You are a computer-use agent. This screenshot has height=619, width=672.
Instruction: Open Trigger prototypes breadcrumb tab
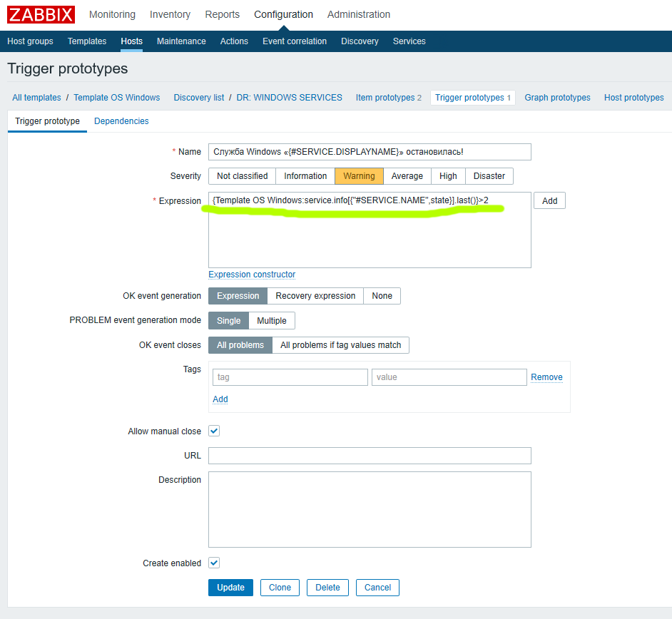(x=473, y=98)
